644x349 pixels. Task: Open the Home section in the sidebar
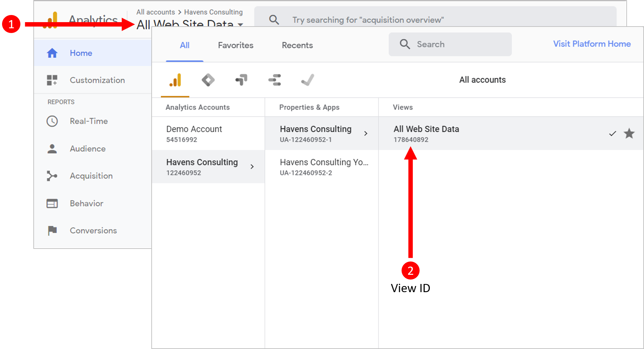92,53
